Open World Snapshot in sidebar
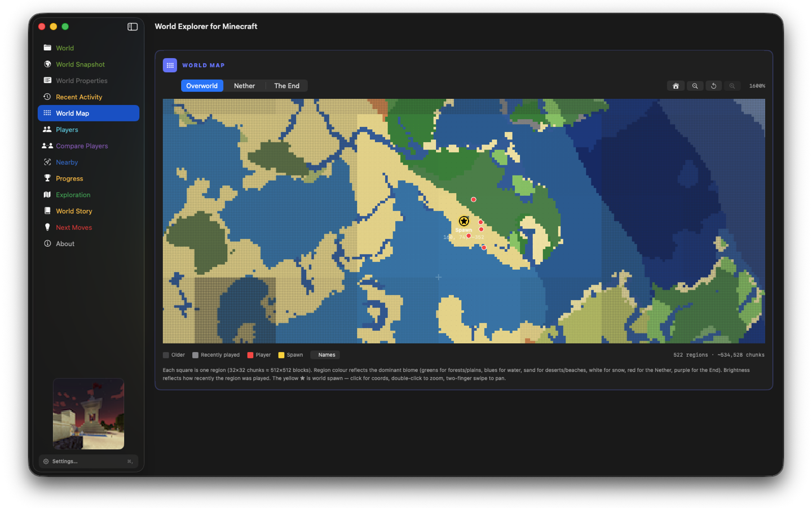 point(89,64)
